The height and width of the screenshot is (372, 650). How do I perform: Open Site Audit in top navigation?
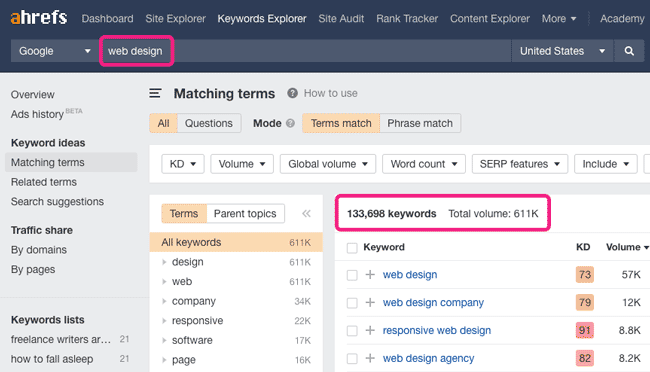click(341, 19)
